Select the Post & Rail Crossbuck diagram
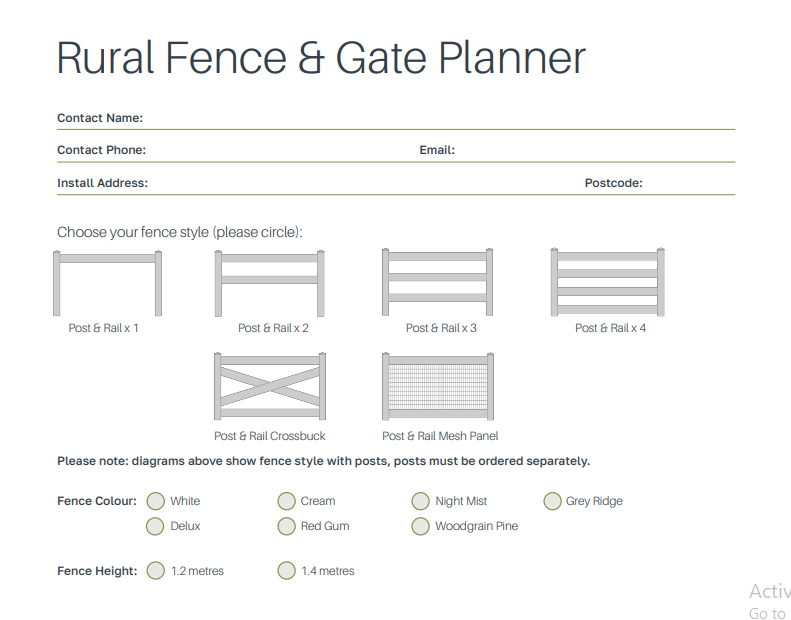This screenshot has width=791, height=620. click(270, 386)
